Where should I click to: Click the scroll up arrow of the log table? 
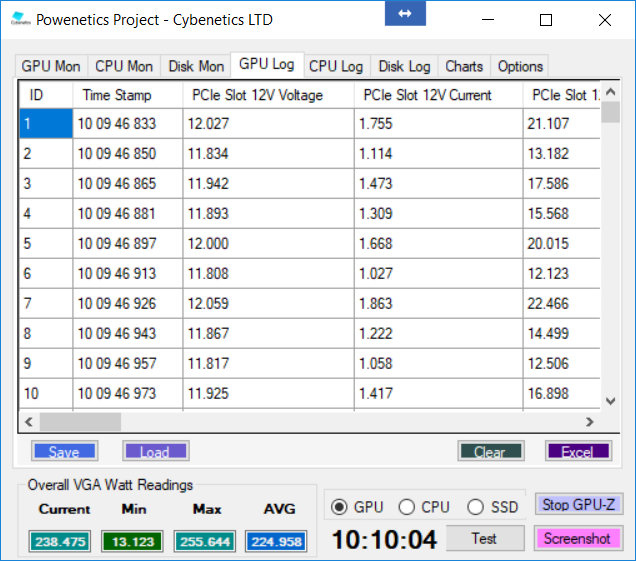point(610,92)
